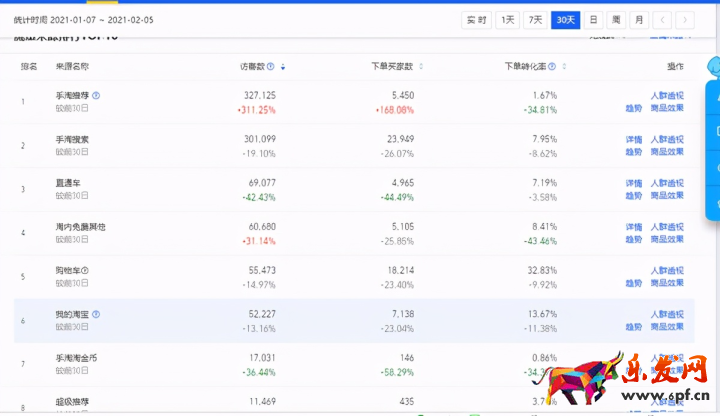This screenshot has height=416, width=720.
Task: Choose the 月 period option
Action: 638,20
